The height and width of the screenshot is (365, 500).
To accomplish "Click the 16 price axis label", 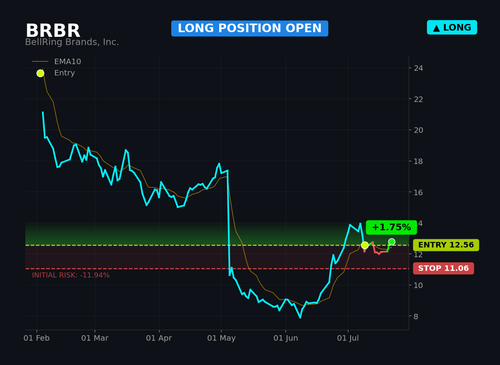I will 418,192.
